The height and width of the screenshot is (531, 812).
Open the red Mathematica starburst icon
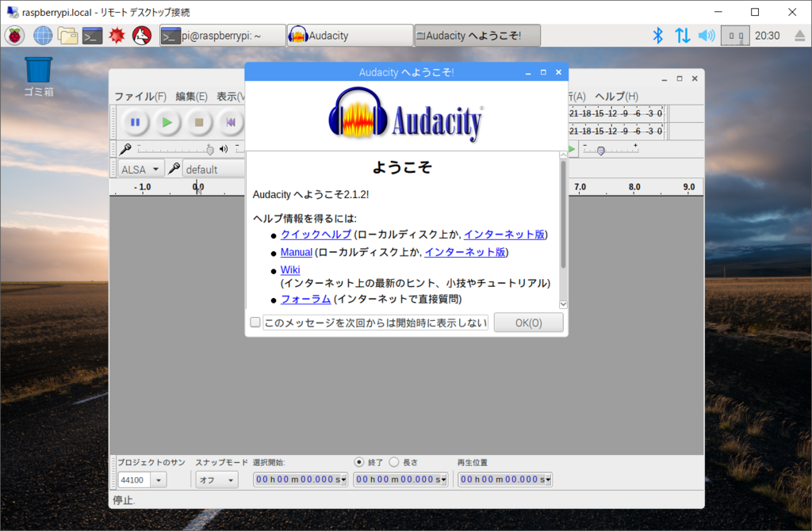pyautogui.click(x=117, y=36)
